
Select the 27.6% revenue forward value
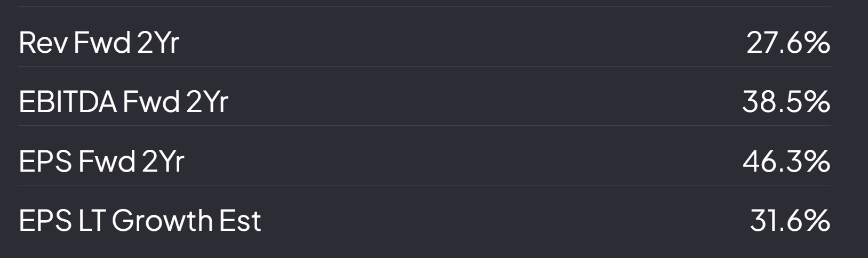[788, 43]
